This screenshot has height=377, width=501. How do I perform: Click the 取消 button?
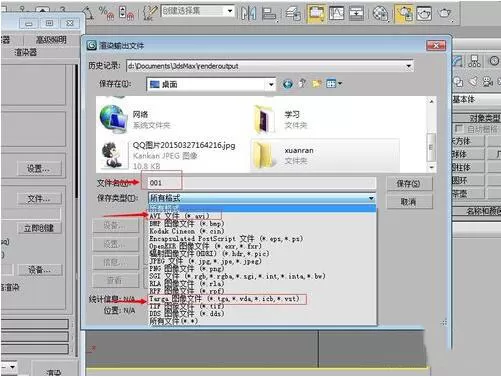coord(409,202)
